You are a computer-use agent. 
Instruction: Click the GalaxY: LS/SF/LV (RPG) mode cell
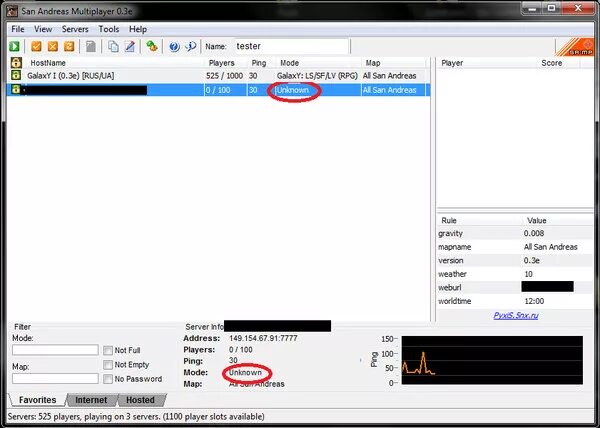(317, 76)
